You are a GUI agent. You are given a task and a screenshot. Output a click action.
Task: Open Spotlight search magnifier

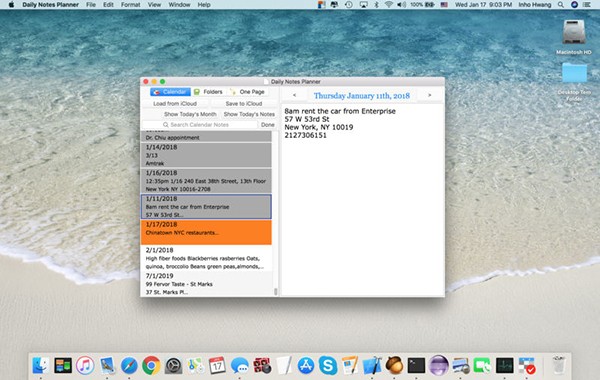tap(561, 5)
